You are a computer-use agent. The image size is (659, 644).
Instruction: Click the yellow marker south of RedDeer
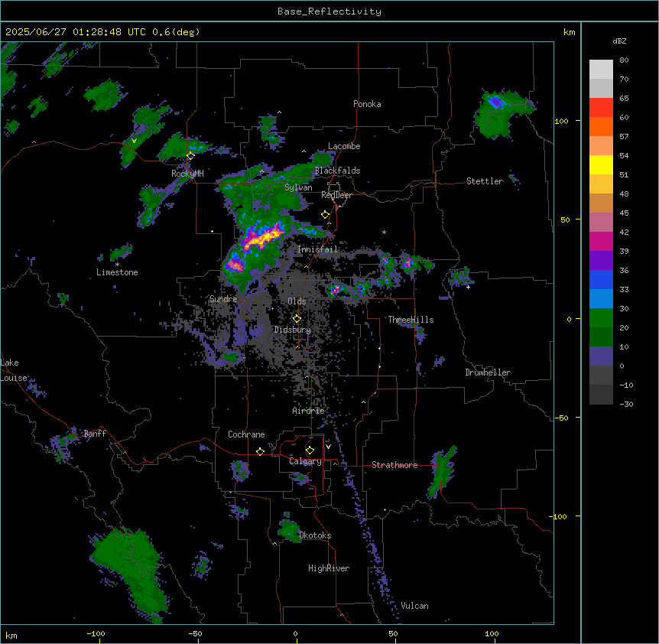[x=325, y=215]
